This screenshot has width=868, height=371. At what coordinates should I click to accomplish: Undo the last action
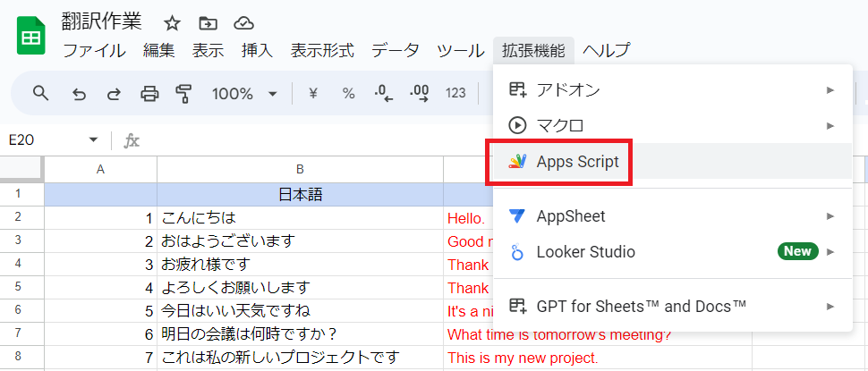tap(79, 94)
